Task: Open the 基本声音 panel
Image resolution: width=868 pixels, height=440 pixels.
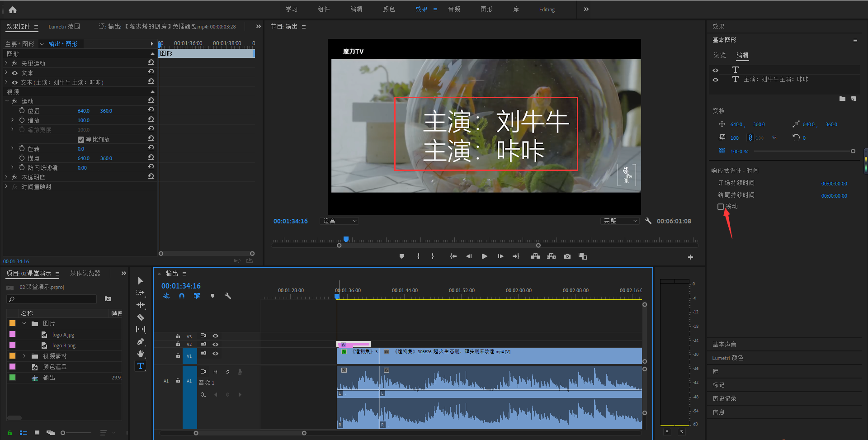Action: (x=724, y=344)
